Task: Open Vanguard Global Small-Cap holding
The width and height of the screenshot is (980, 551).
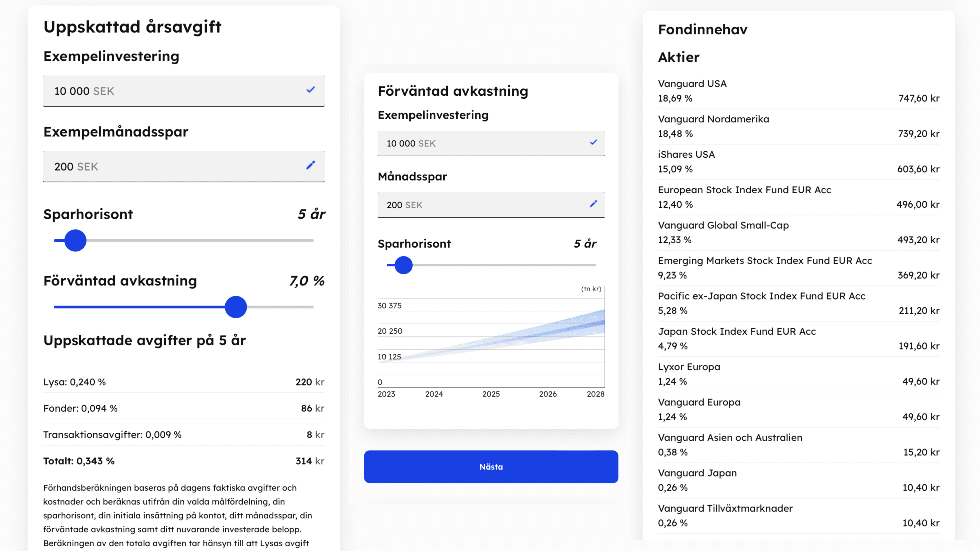Action: click(798, 232)
